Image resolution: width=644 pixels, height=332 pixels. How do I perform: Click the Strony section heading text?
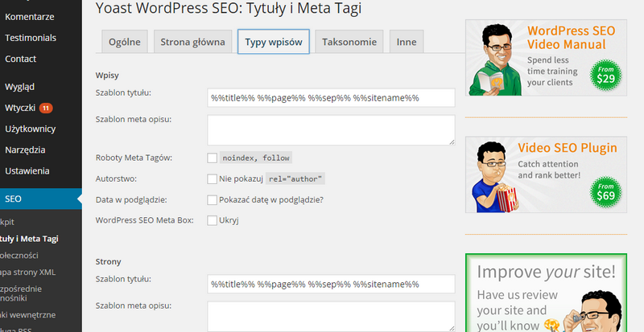109,262
